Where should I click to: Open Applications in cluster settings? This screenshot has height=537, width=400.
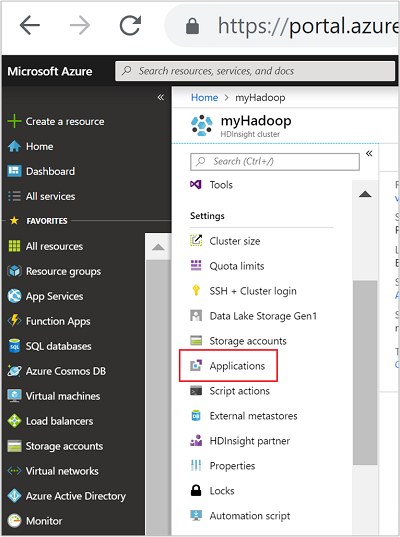point(237,366)
